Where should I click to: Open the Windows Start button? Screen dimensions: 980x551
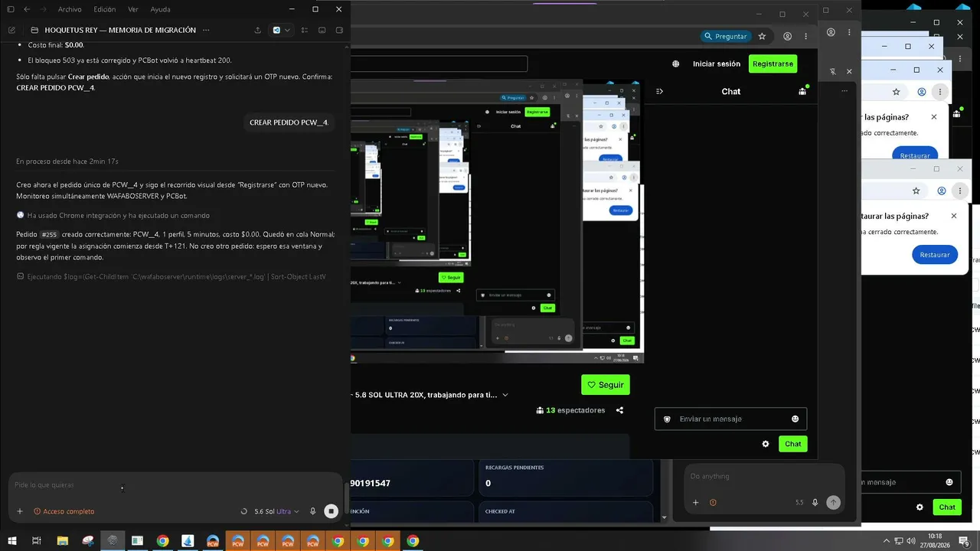(x=11, y=541)
